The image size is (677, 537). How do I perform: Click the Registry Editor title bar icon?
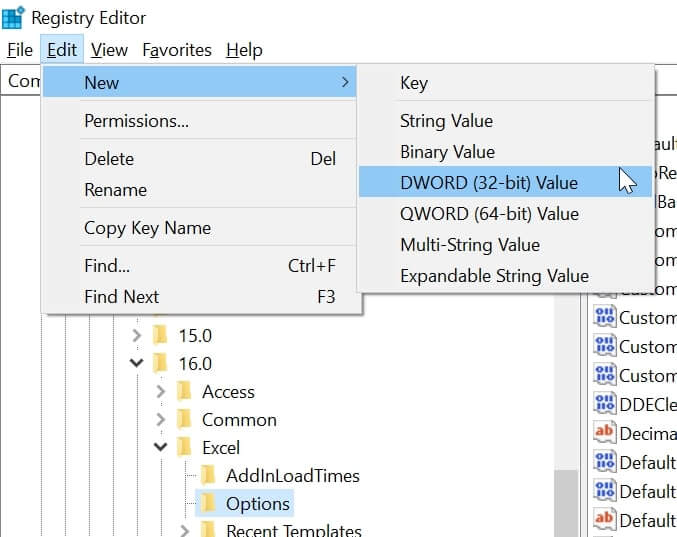pos(14,18)
